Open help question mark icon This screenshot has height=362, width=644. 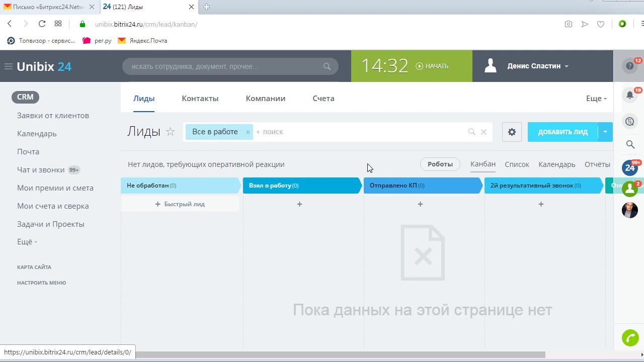[629, 66]
